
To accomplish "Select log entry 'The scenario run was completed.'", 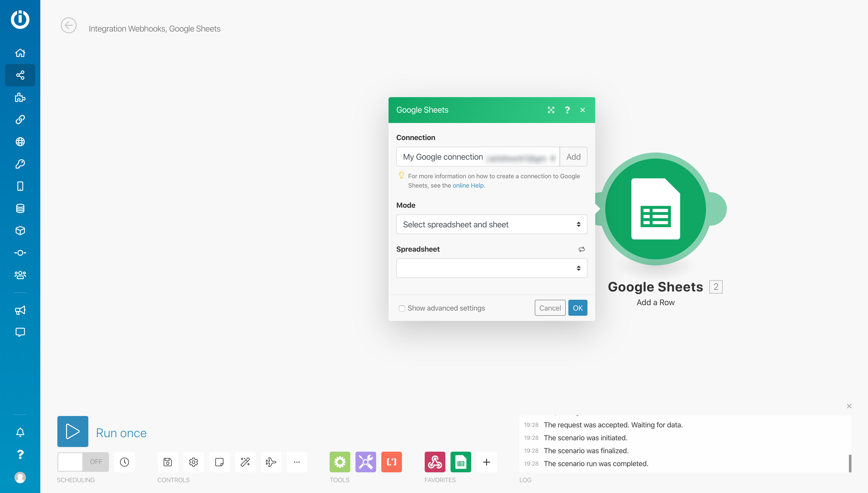I will (x=596, y=464).
